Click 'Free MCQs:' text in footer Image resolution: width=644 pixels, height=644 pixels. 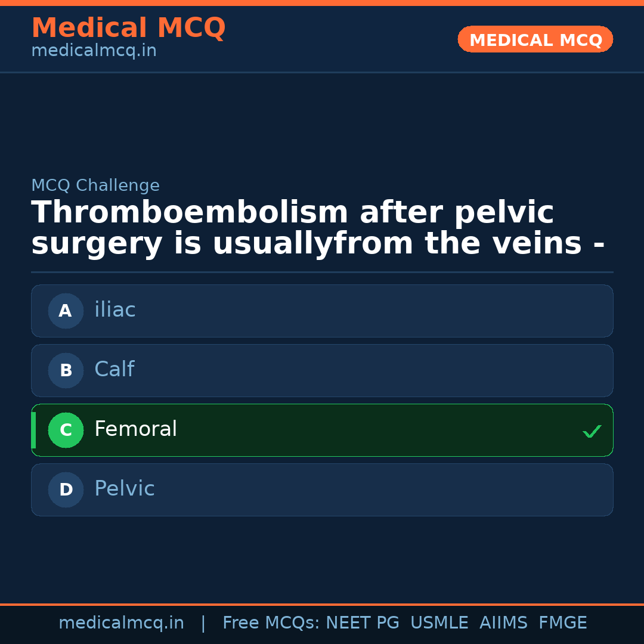271,623
